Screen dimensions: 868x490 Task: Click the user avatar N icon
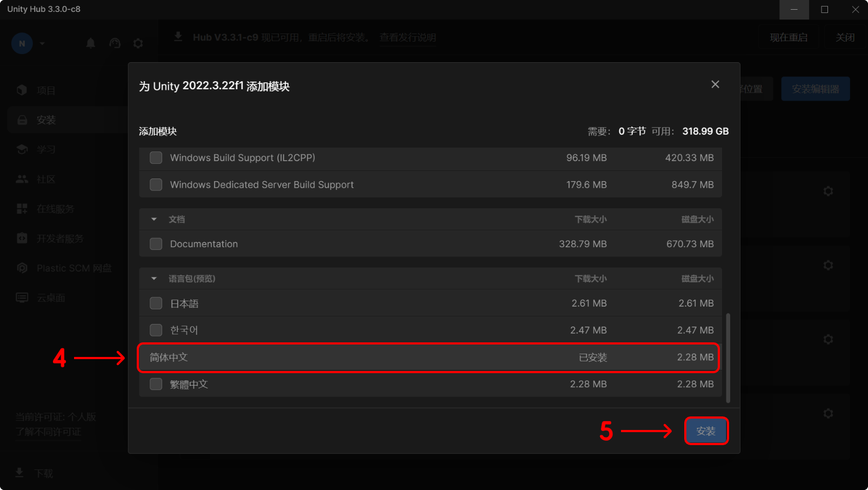click(22, 43)
